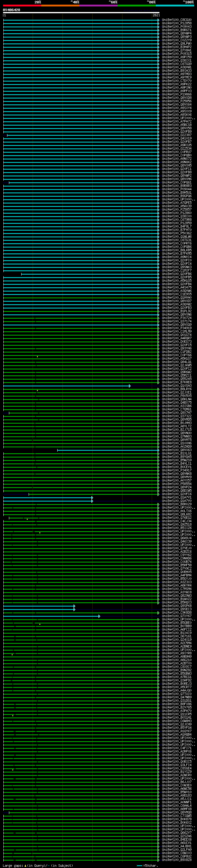The image size is (197, 868).
Task: Click the cyan alignment bar for Q8VX63
Action: coord(108,450)
